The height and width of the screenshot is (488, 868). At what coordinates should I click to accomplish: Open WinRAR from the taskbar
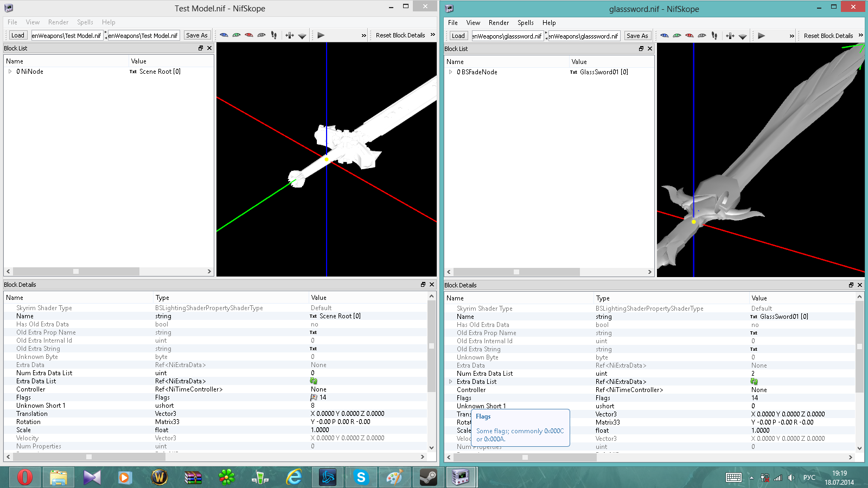click(x=193, y=477)
